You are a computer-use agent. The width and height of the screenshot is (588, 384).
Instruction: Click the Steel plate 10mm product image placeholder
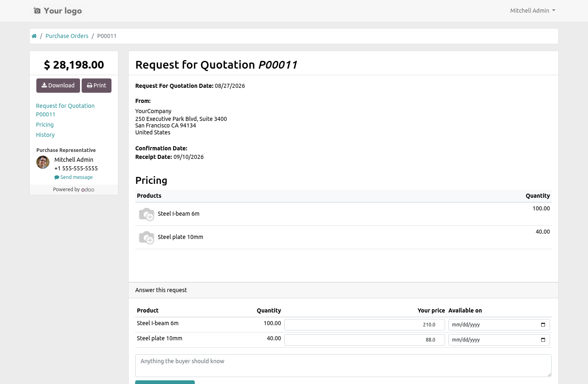click(x=147, y=237)
